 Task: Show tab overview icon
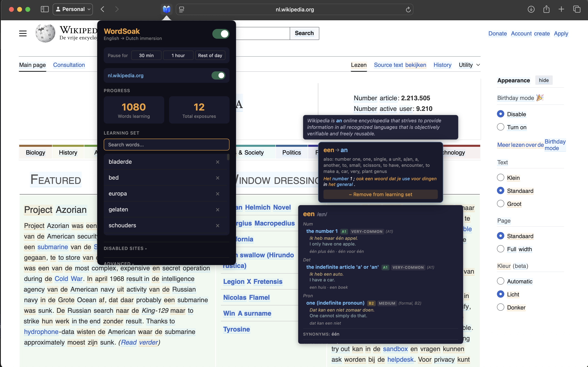point(577,9)
